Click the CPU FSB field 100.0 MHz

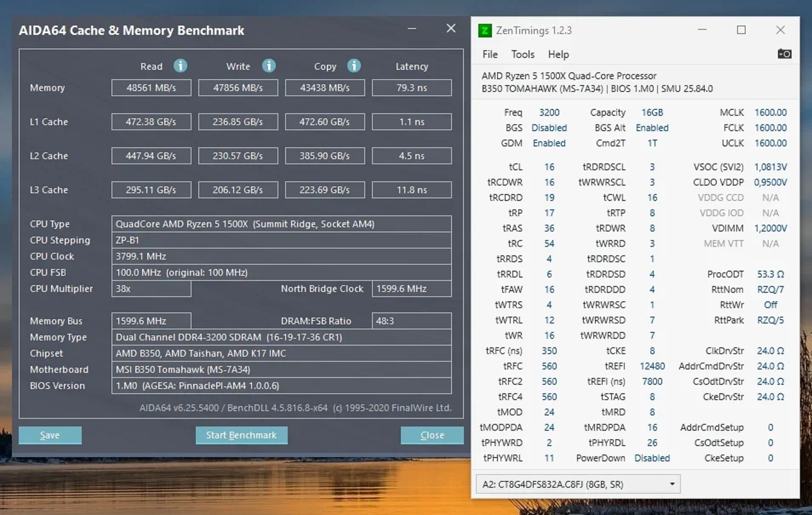pyautogui.click(x=281, y=272)
